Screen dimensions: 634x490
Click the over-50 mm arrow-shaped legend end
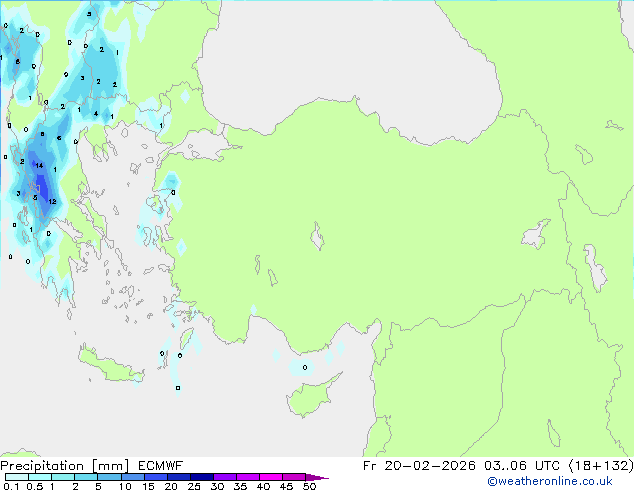[317, 477]
